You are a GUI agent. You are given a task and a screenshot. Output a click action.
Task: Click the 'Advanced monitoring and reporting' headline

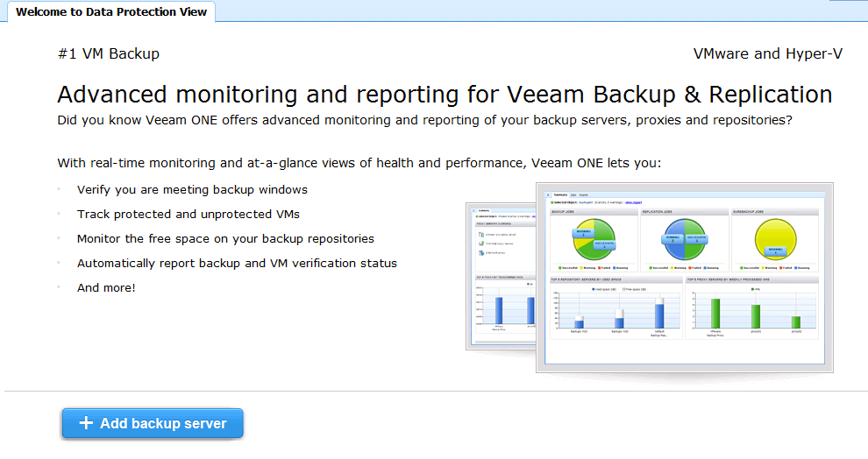click(445, 95)
